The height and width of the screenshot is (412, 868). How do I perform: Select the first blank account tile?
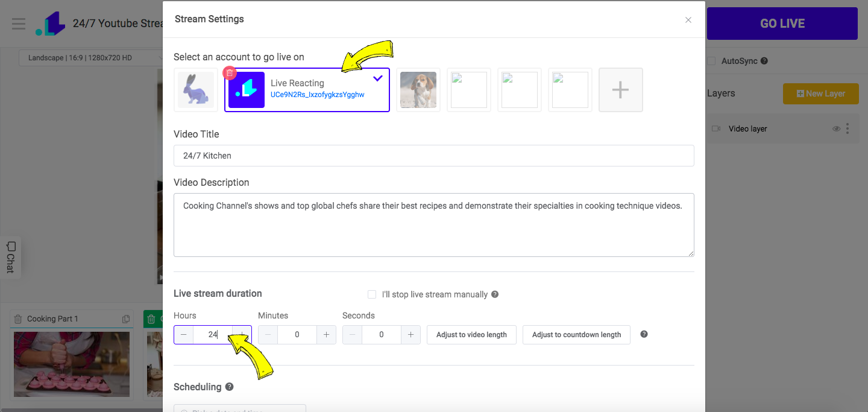pyautogui.click(x=469, y=90)
